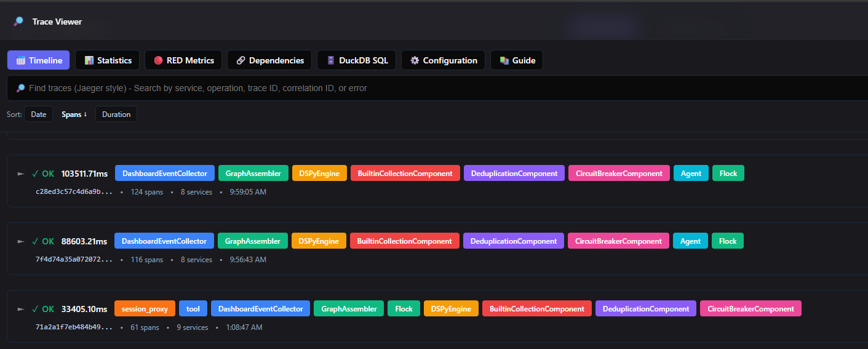Click DSPyEngine tag in 103511.71ms trace
This screenshot has height=349, width=868.
319,174
